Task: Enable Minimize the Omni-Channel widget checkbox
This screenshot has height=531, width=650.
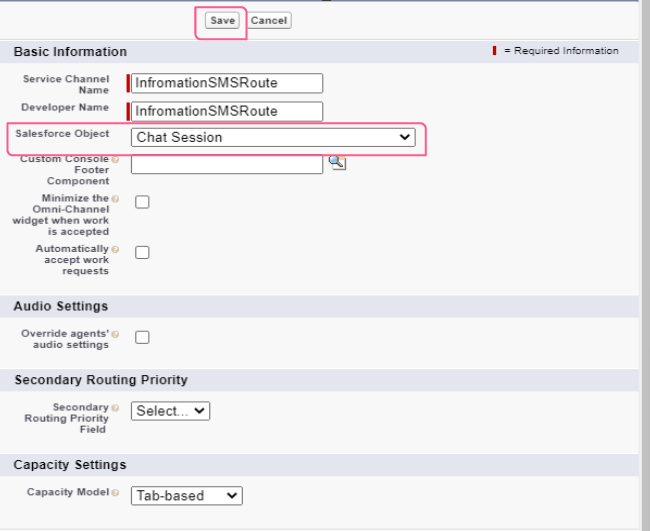Action: (142, 202)
